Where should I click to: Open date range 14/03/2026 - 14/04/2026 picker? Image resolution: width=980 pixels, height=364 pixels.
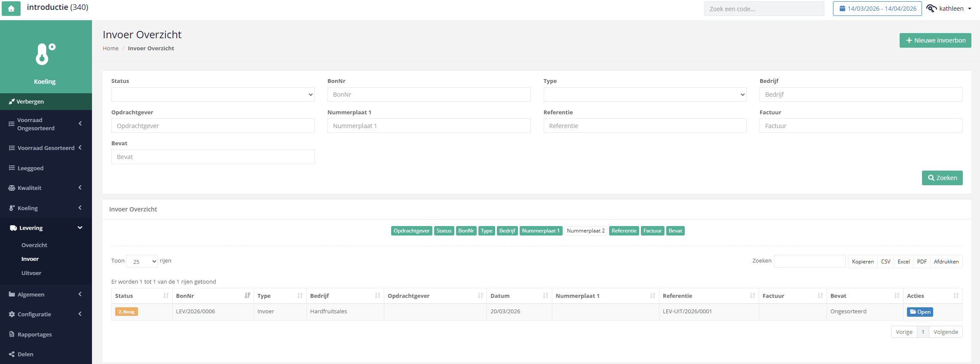(x=877, y=9)
